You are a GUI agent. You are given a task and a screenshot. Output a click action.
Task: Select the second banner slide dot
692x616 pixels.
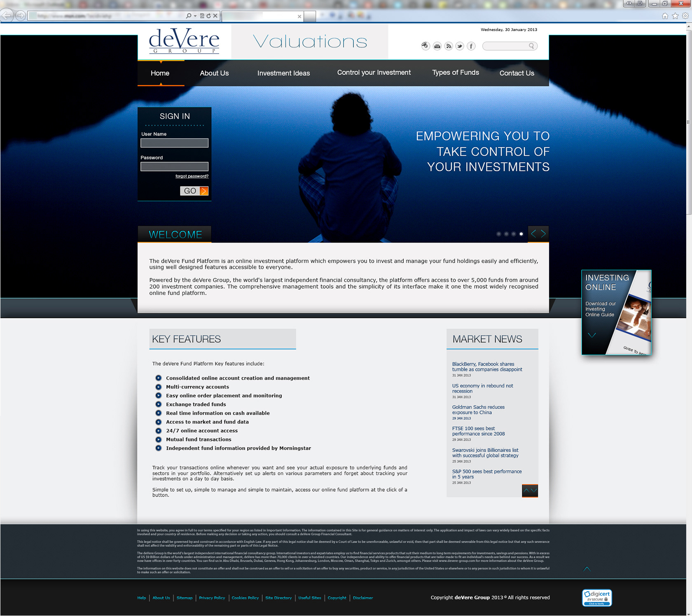(506, 234)
